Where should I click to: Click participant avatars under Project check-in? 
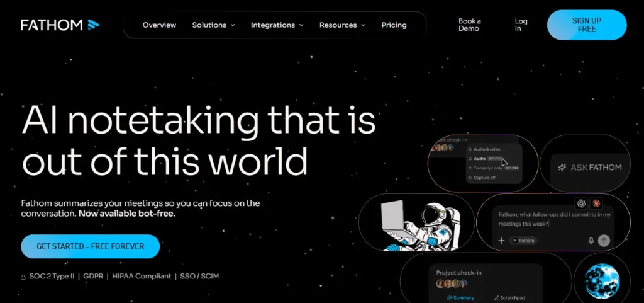click(x=452, y=283)
